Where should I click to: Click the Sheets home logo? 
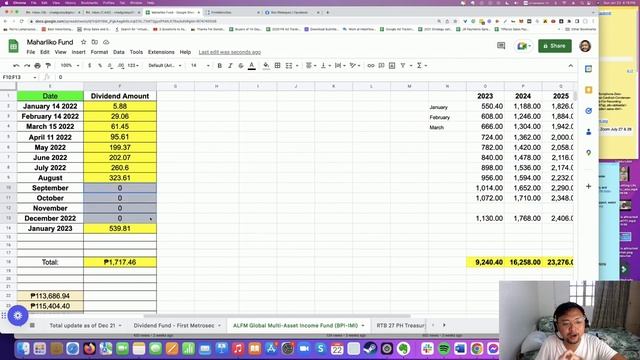[x=13, y=46]
